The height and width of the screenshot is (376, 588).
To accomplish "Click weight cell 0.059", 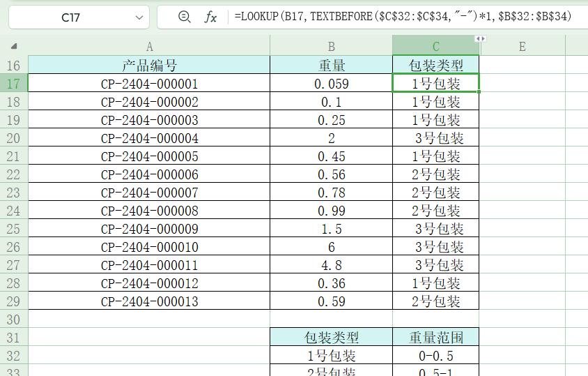I will click(x=331, y=84).
